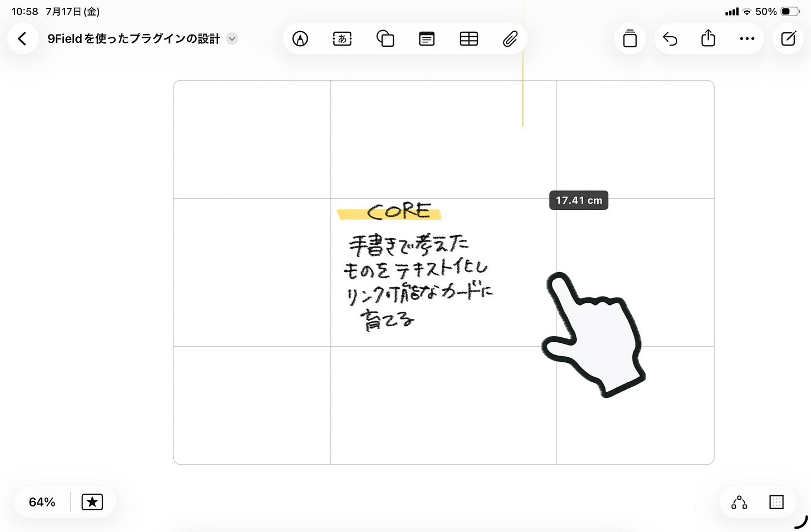Open the more options ellipsis
Screen dimensions: 811x532
[x=747, y=39]
